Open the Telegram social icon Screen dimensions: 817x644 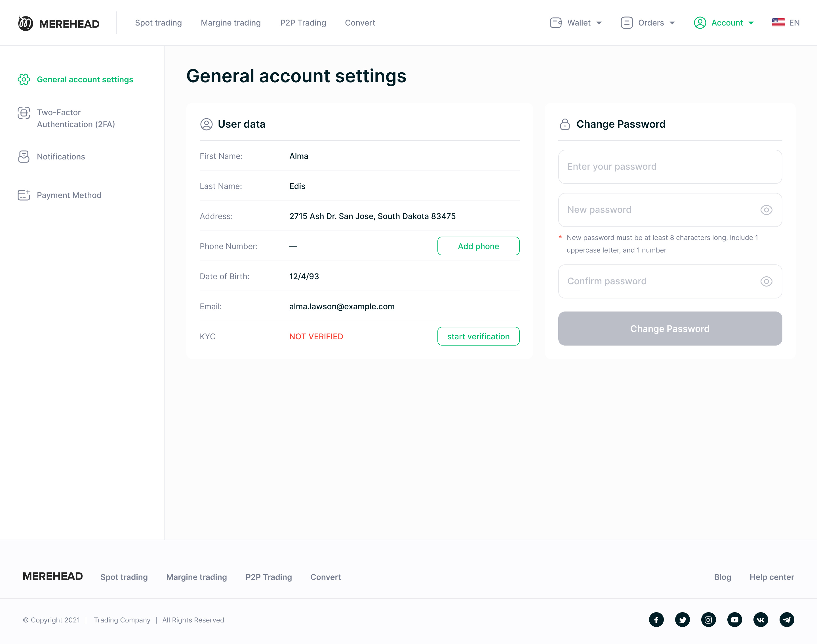coord(786,620)
